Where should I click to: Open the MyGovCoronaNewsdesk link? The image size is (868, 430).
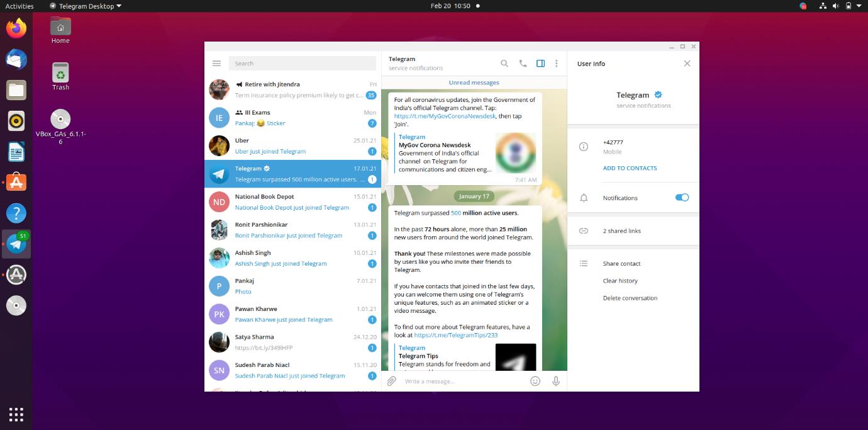445,116
